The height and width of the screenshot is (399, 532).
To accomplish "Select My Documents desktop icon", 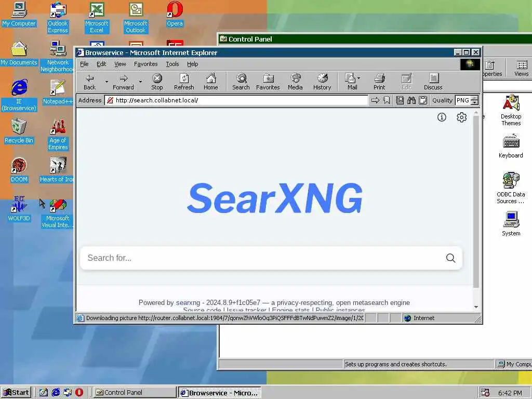I will [19, 54].
